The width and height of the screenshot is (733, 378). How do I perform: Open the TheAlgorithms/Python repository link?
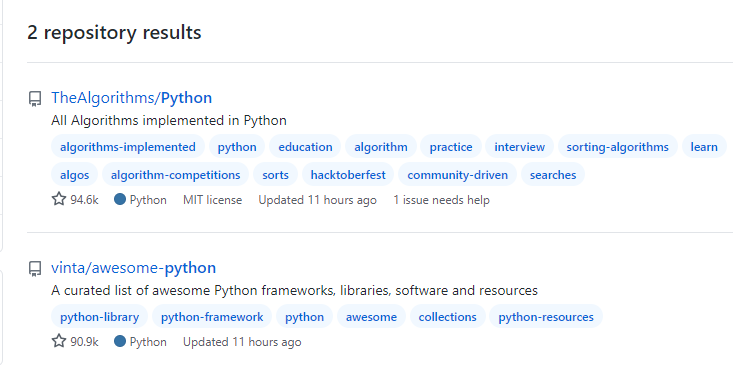[x=131, y=98]
